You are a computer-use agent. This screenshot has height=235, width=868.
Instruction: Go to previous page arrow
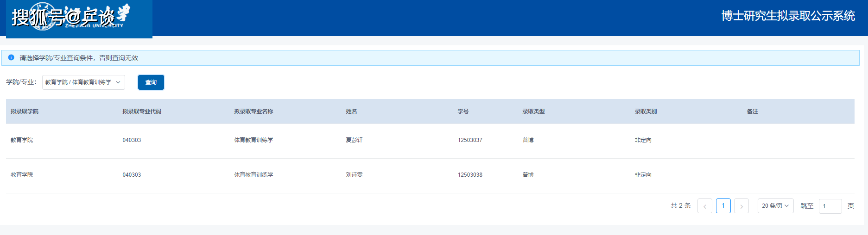point(705,206)
